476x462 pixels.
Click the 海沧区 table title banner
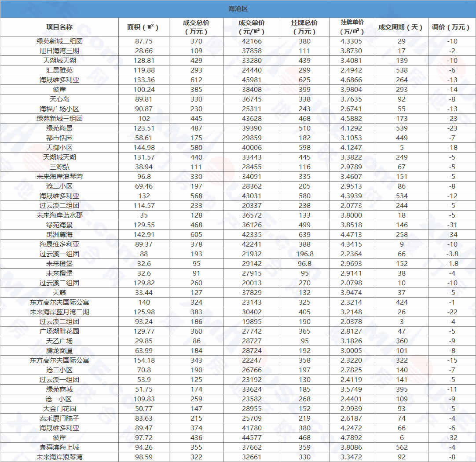pyautogui.click(x=238, y=9)
